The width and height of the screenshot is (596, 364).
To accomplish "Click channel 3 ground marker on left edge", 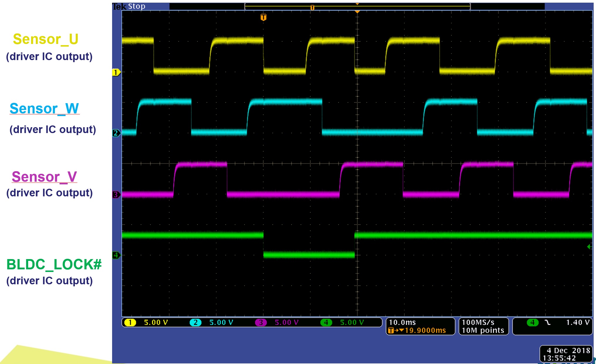I will point(116,195).
